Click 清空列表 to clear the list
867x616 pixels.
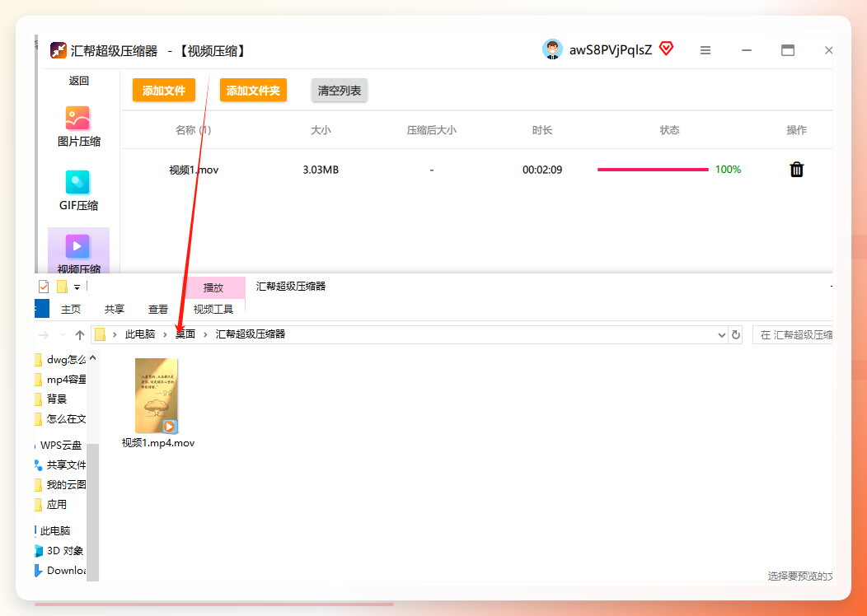click(340, 90)
